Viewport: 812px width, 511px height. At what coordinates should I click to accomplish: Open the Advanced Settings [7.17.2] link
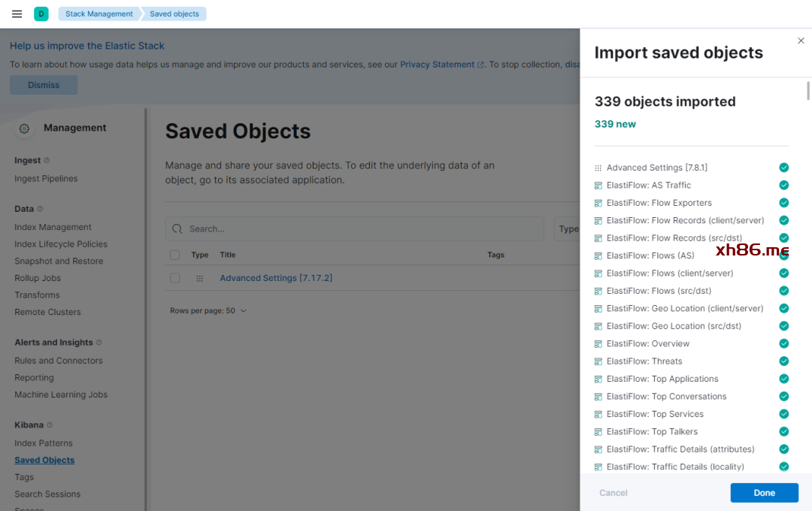[x=276, y=278]
